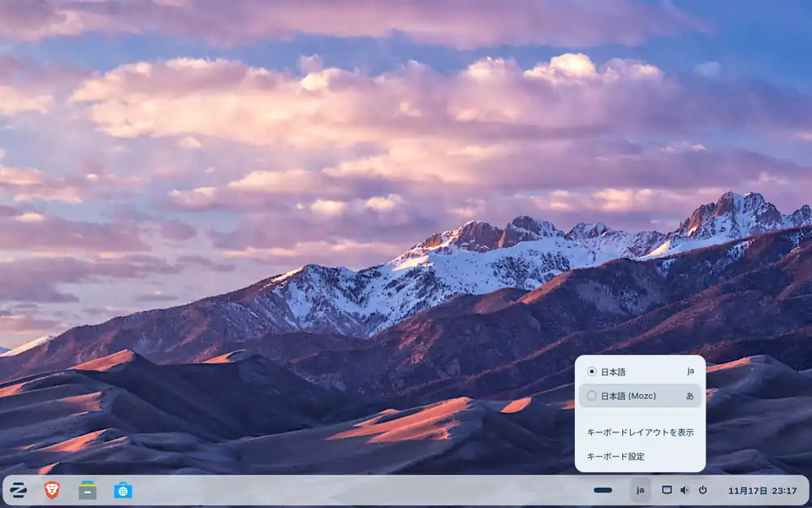Viewport: 812px width, 508px height.
Task: Click the 日本語 (Mozc) text label
Action: coord(628,396)
